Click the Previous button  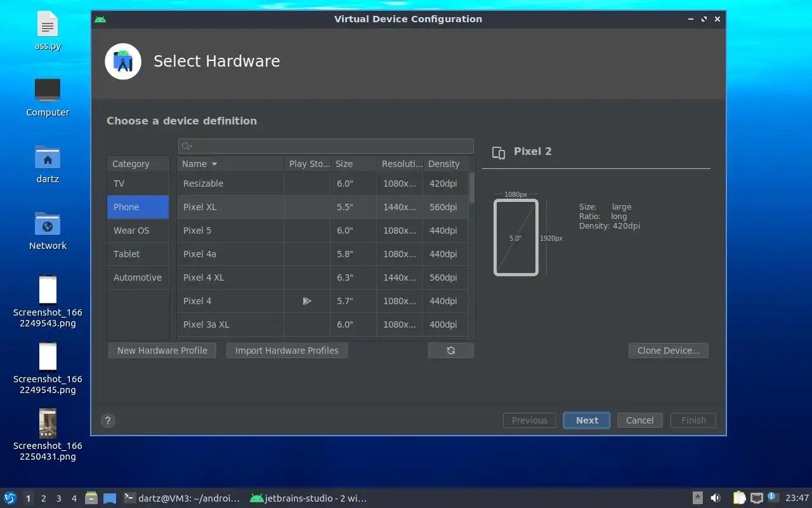coord(530,420)
